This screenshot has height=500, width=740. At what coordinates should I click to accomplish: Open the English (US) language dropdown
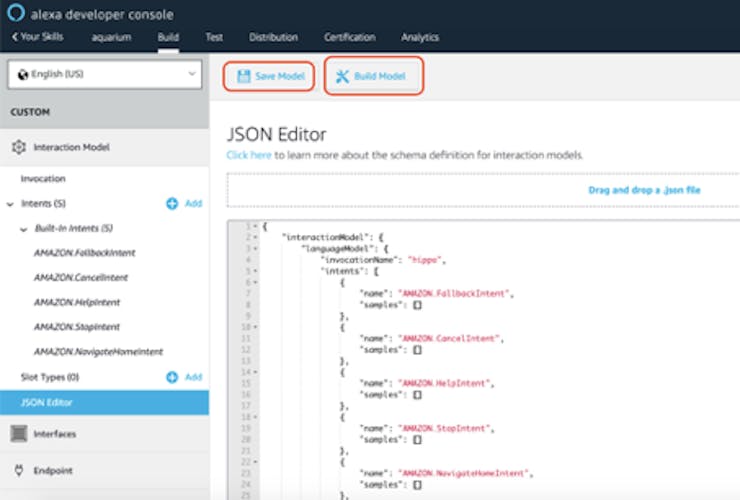pos(105,74)
